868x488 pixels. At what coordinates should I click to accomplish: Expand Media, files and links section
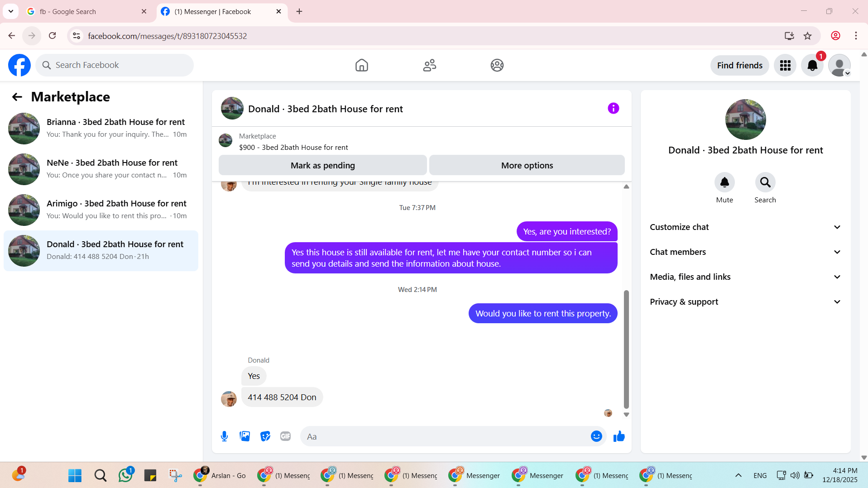click(x=745, y=277)
